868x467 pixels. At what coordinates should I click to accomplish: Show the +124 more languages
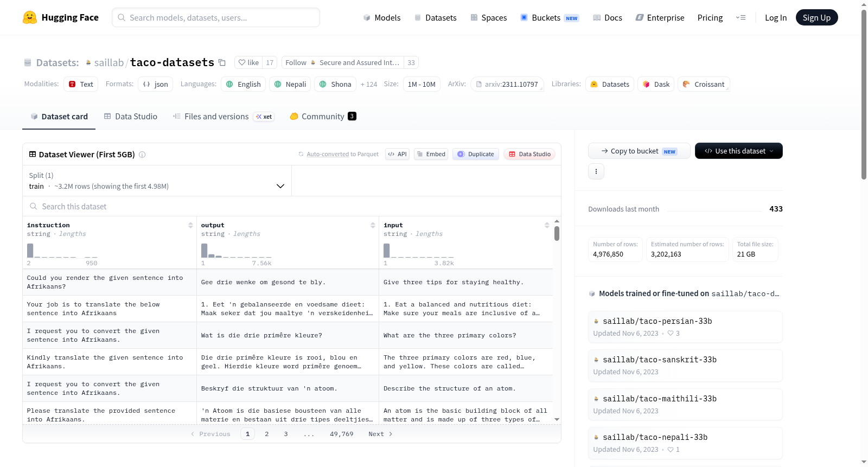pyautogui.click(x=369, y=84)
